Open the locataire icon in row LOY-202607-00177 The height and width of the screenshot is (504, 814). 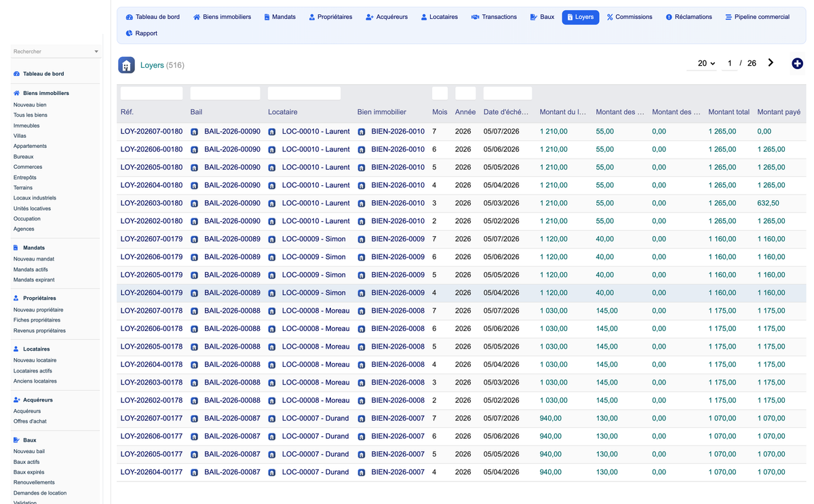[x=272, y=419]
